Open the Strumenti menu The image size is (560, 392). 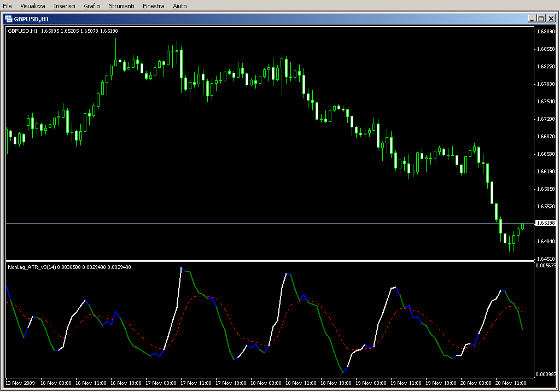121,6
